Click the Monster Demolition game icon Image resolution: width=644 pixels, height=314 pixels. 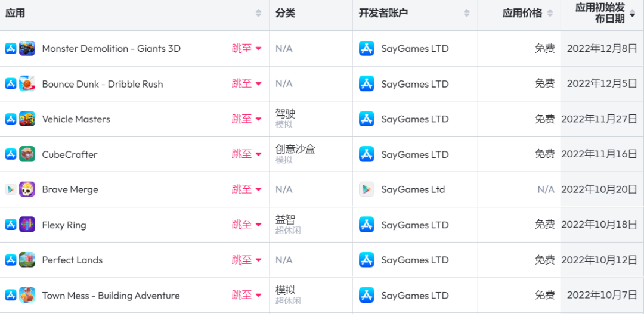(x=27, y=48)
